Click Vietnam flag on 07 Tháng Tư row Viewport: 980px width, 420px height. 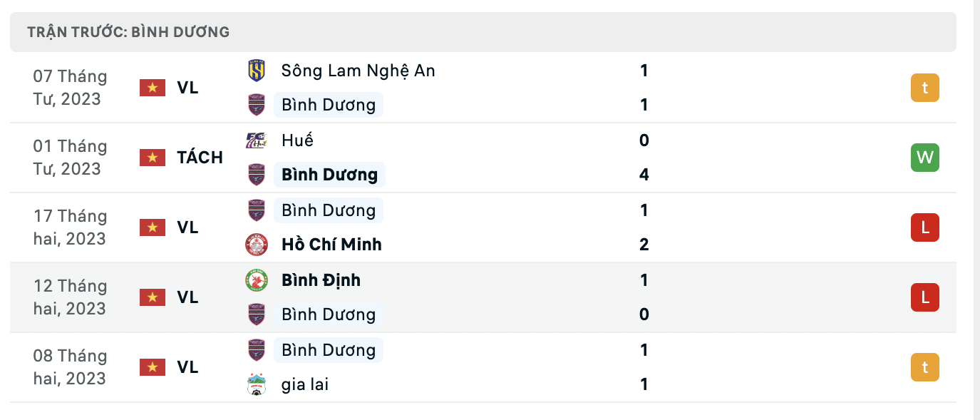153,88
